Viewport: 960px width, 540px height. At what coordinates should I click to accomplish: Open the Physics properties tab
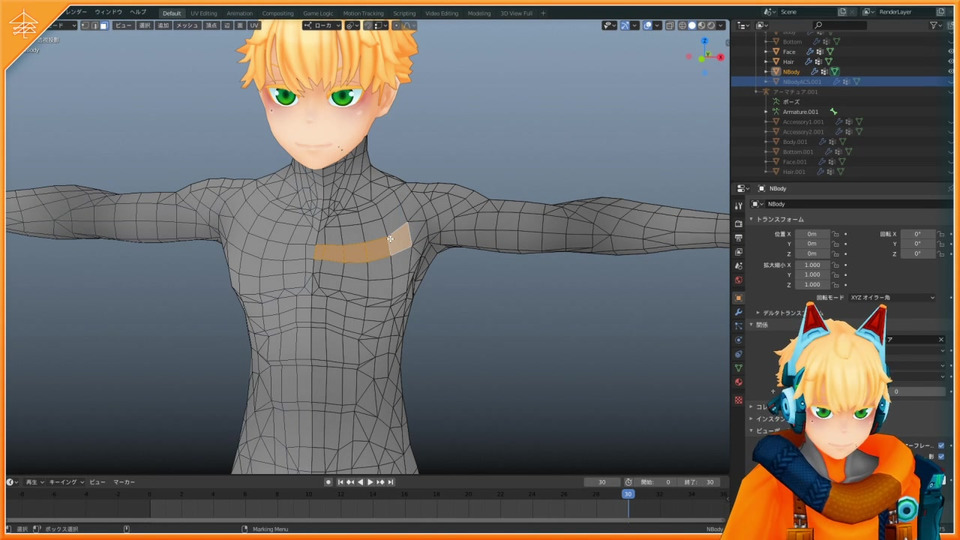point(738,340)
